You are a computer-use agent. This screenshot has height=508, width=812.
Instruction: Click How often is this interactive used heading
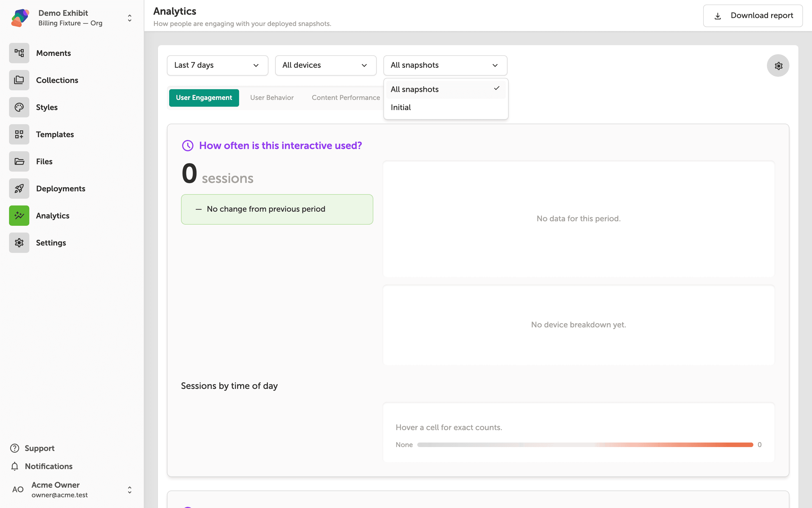281,145
